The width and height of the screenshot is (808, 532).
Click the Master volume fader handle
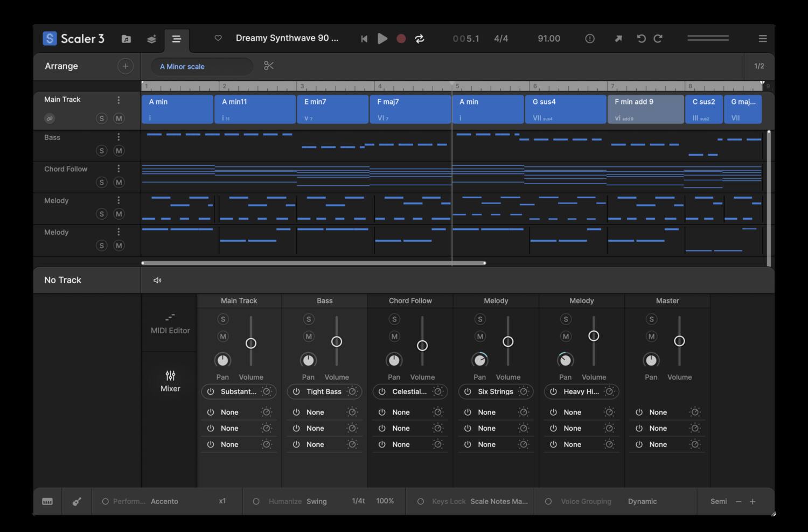[679, 341]
